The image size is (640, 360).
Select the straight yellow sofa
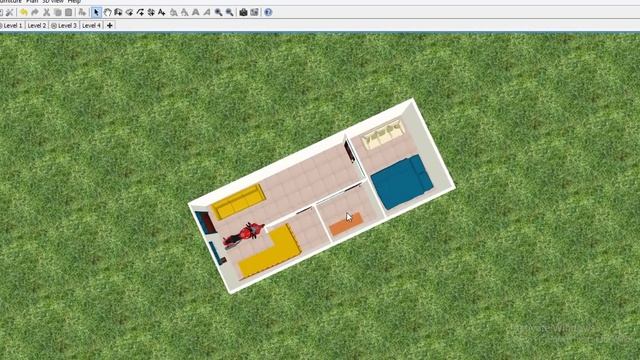pyautogui.click(x=239, y=202)
